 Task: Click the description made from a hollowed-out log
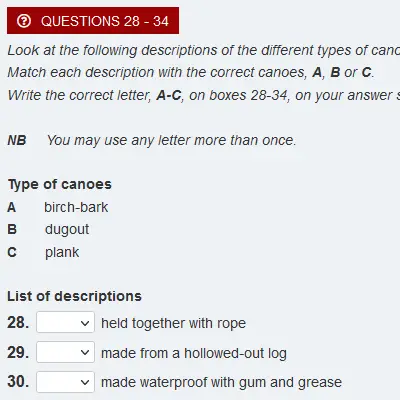194,353
